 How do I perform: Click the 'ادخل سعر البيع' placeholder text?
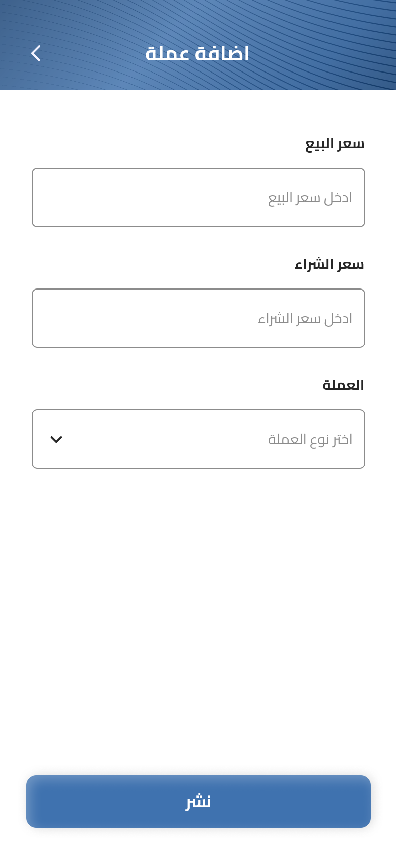pos(310,198)
